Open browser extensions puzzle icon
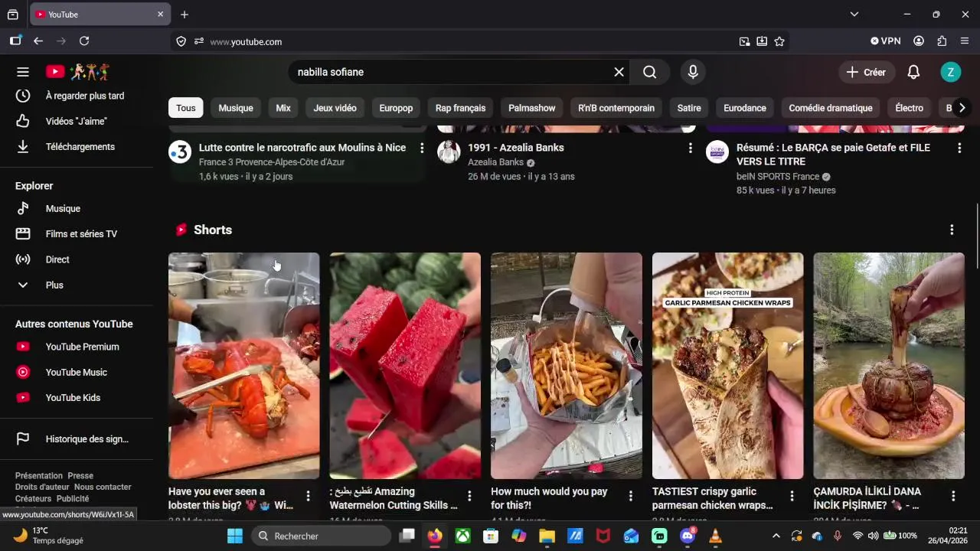Screen dimensions: 980x551 (x=942, y=41)
